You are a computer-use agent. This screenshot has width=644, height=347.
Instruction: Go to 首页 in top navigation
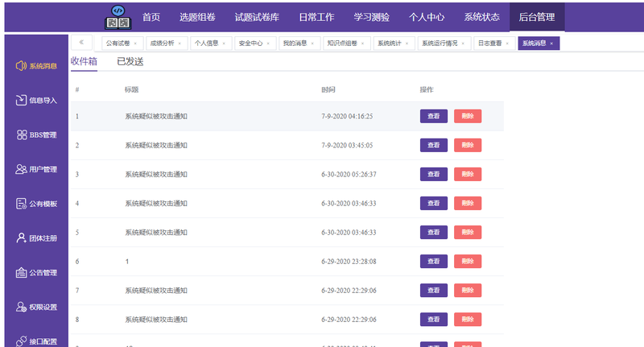coord(151,17)
